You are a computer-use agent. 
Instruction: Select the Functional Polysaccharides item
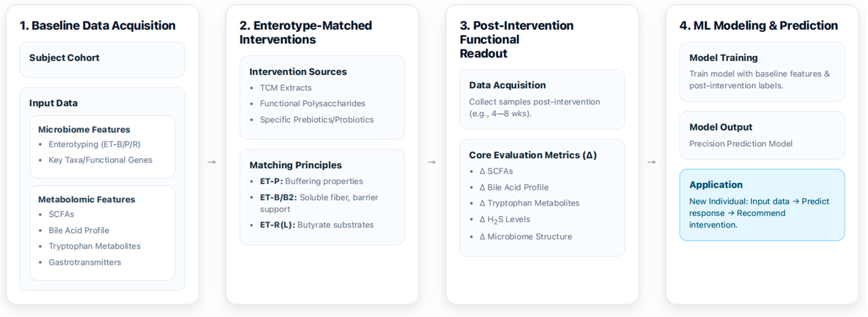tap(312, 103)
